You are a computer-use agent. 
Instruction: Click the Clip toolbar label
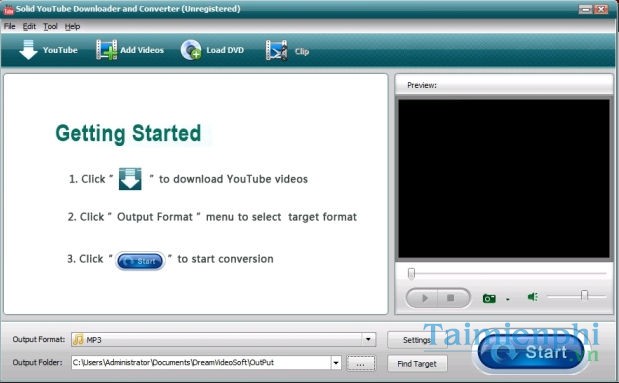click(302, 51)
